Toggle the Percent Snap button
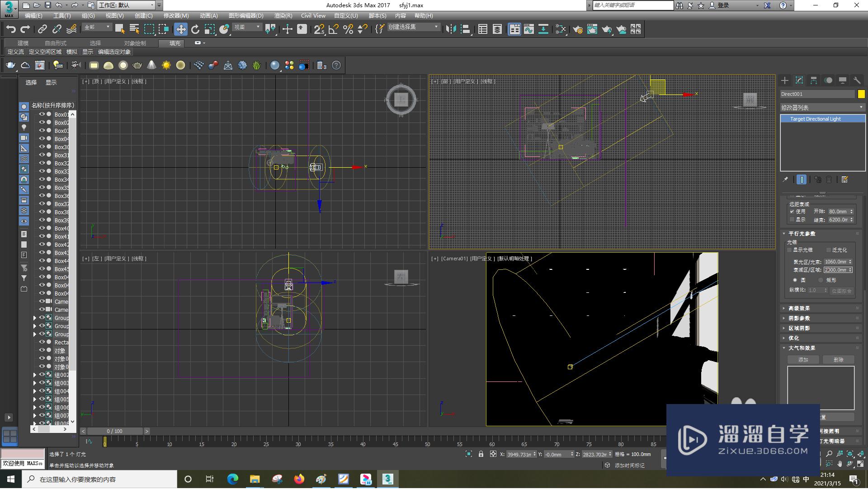The image size is (868, 489). (x=348, y=29)
